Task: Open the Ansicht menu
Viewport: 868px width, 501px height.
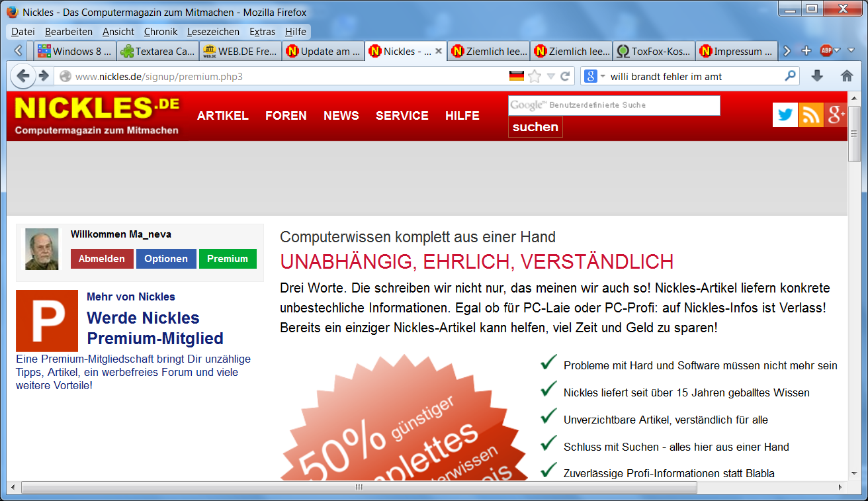Action: click(x=118, y=32)
